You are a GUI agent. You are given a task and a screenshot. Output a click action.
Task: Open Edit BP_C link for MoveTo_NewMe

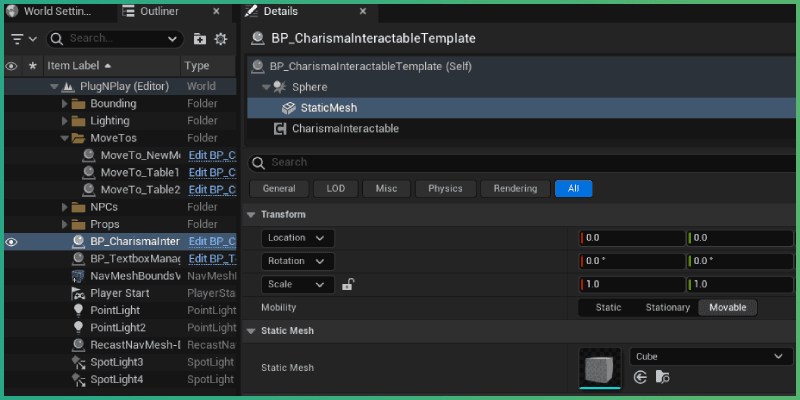(x=212, y=156)
